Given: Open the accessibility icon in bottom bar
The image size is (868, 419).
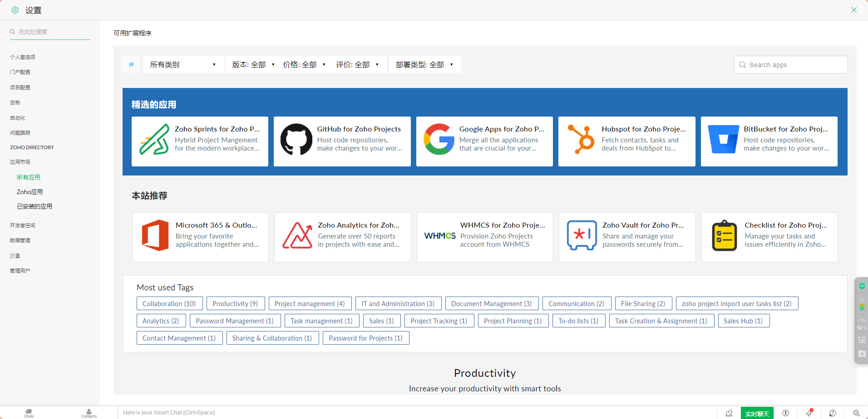Looking at the screenshot, I should (785, 413).
